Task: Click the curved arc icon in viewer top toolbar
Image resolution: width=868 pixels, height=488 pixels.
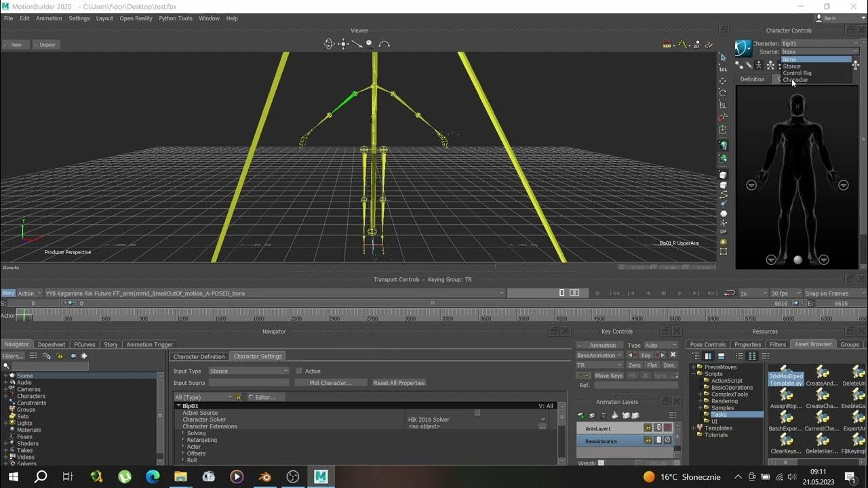Action: coord(384,44)
